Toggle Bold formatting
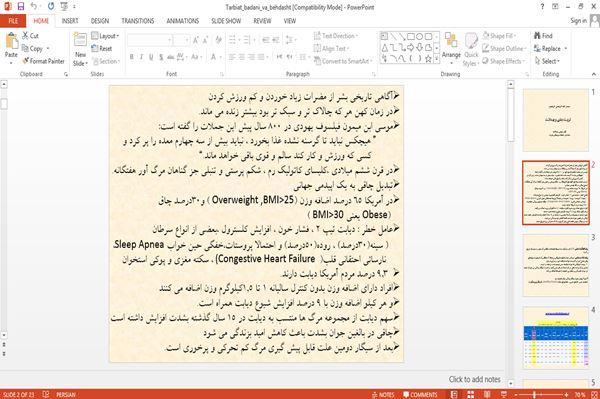600x399 pixels. click(131, 57)
